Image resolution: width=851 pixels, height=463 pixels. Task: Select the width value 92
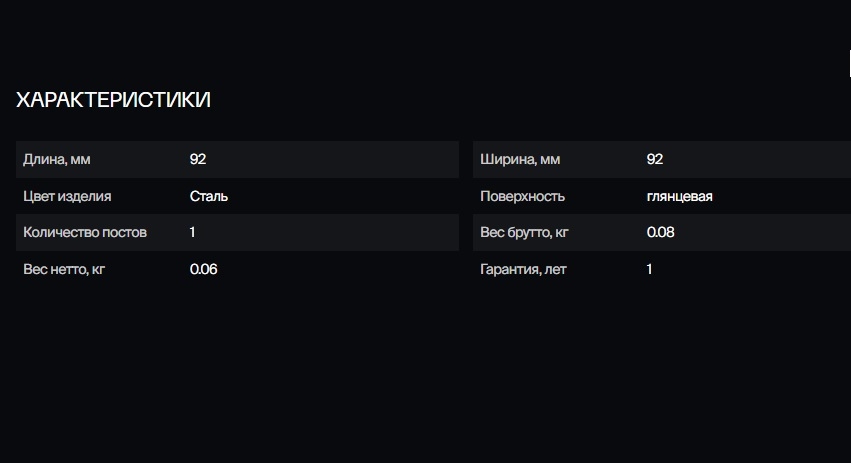tap(655, 160)
